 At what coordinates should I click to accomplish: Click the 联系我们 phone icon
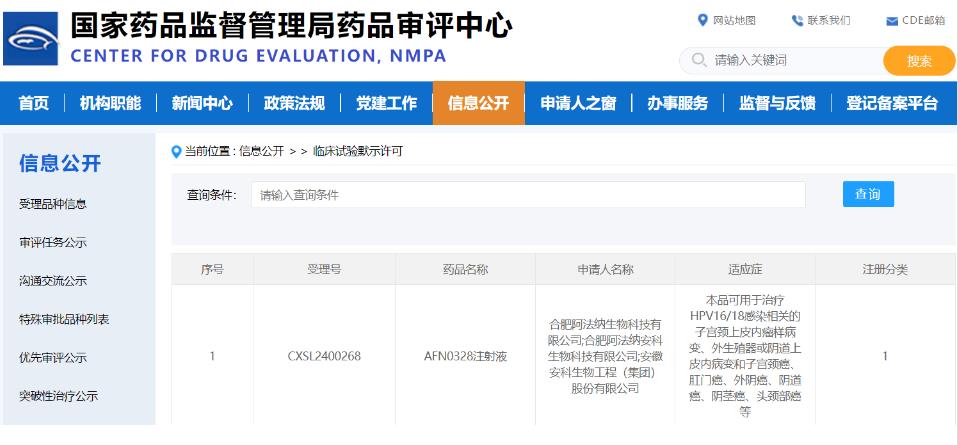[797, 20]
